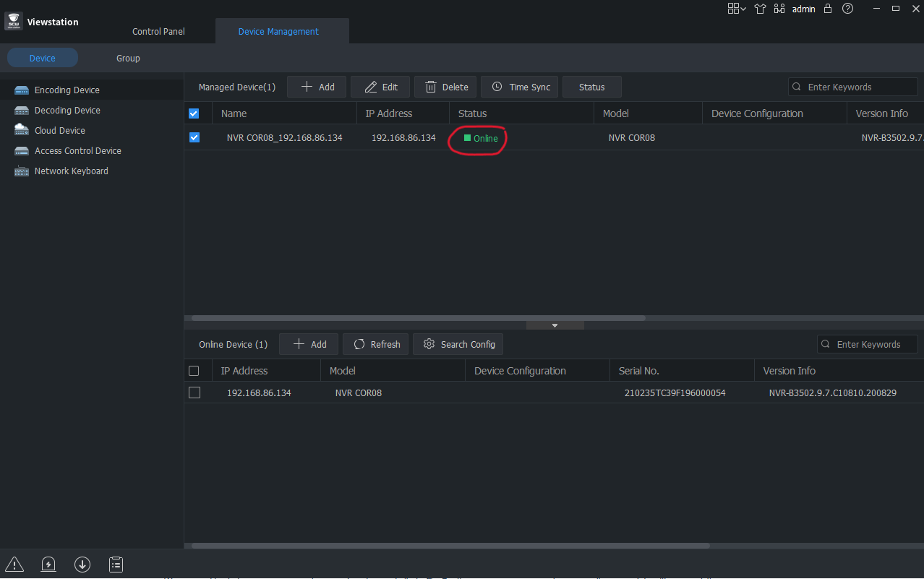The width and height of the screenshot is (924, 579).
Task: Lock the client with padlock icon
Action: [x=828, y=9]
